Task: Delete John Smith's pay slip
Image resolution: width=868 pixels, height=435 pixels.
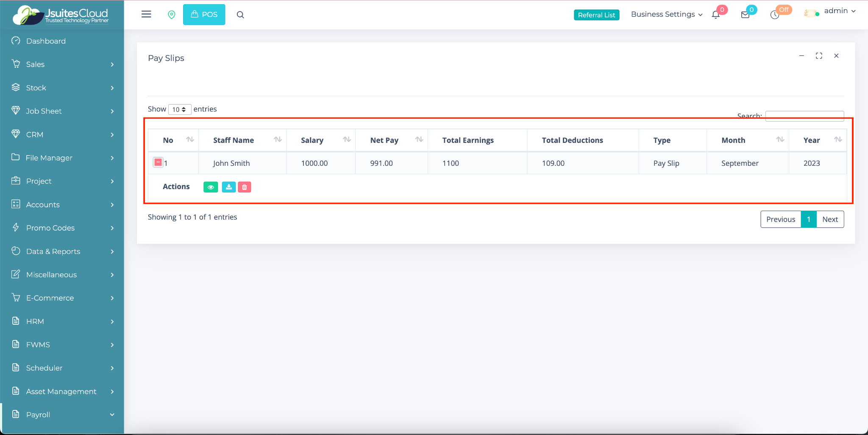Action: (245, 187)
